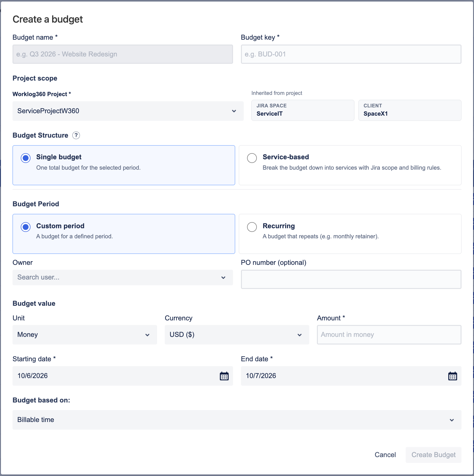Select the Service-based radio button
The image size is (474, 476).
tap(252, 158)
